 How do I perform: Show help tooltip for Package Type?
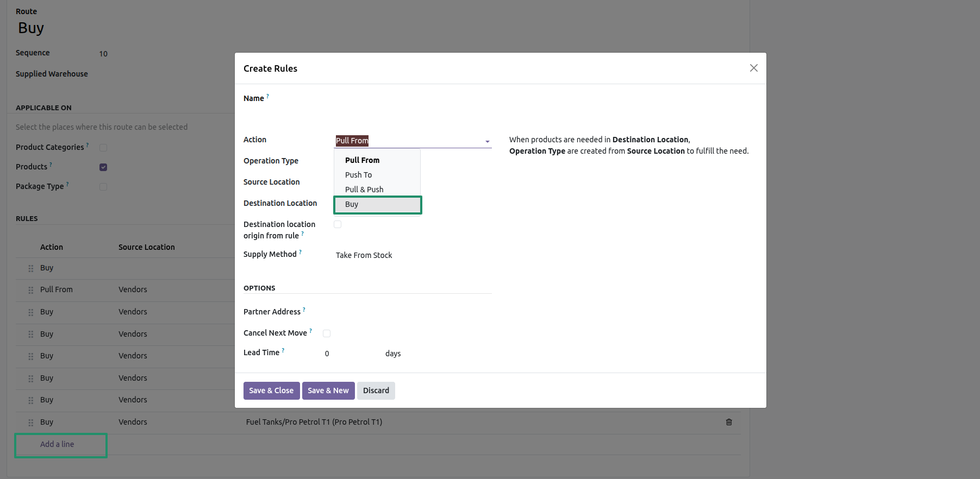67,184
